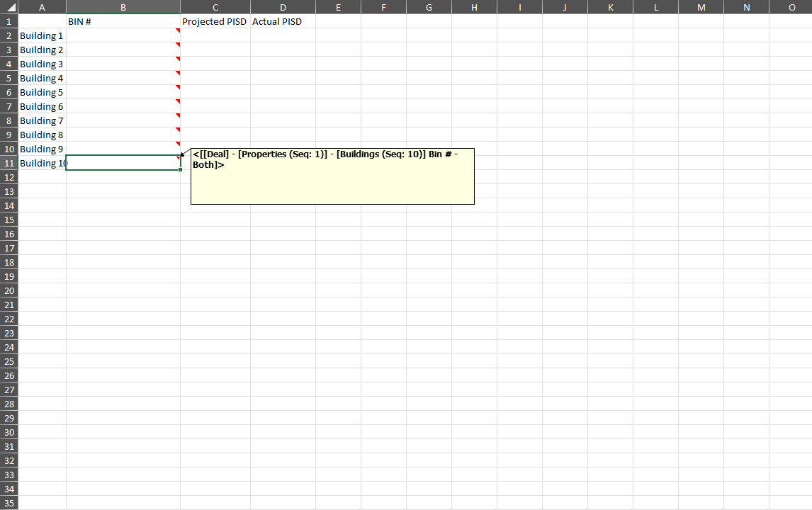Click the BIN # cell for Building 1
Screen dimensions: 812x510
click(123, 35)
